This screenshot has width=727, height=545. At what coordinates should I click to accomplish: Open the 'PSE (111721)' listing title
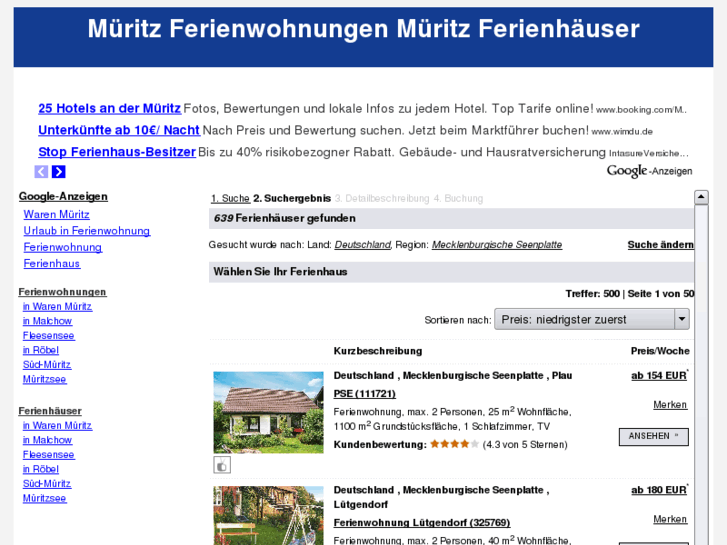tap(364, 394)
